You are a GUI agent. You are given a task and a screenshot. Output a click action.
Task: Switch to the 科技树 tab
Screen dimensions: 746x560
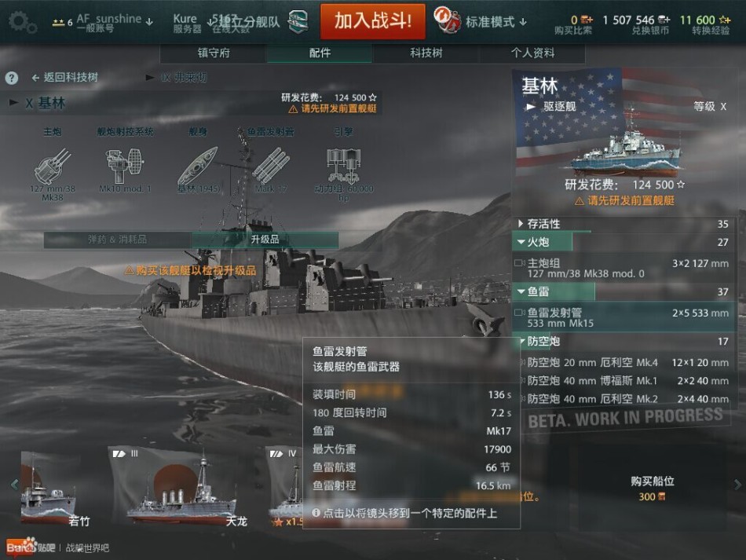pyautogui.click(x=426, y=53)
